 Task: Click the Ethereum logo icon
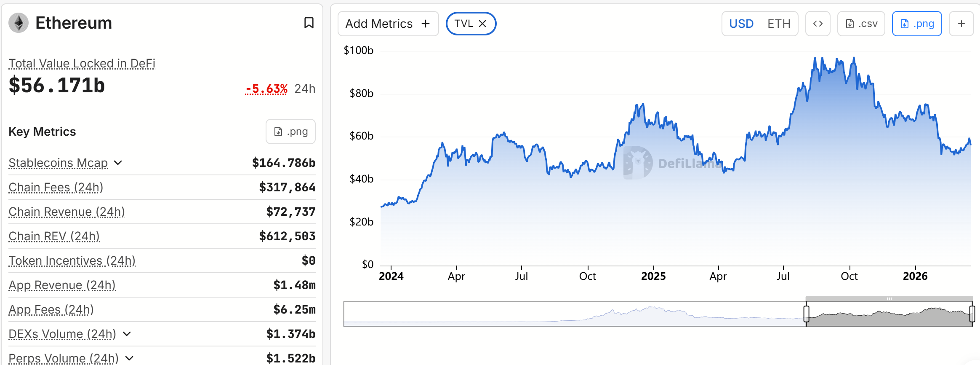tap(19, 23)
